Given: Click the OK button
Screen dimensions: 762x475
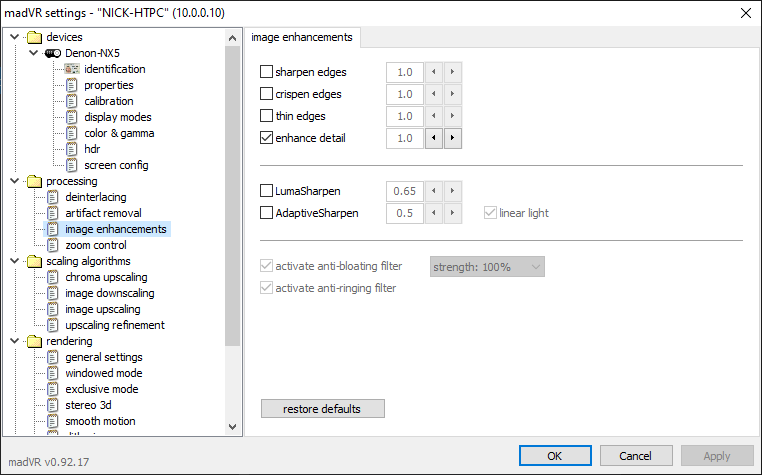Looking at the screenshot, I should point(554,456).
